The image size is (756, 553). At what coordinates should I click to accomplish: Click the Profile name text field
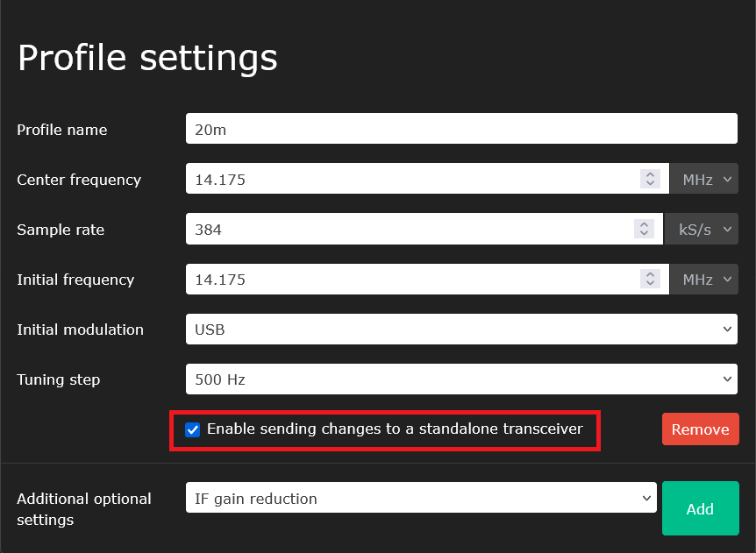click(461, 130)
